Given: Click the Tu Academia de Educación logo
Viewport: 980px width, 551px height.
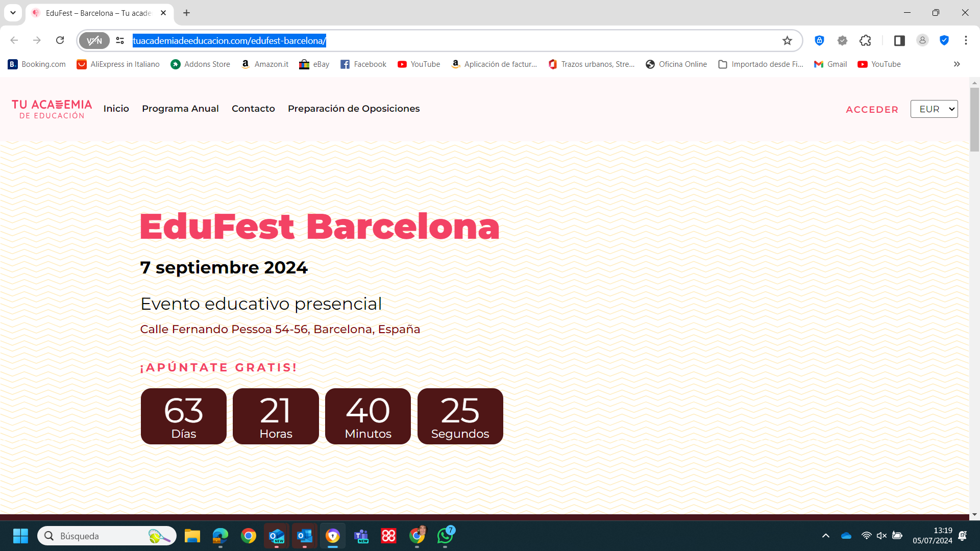Looking at the screenshot, I should tap(52, 109).
